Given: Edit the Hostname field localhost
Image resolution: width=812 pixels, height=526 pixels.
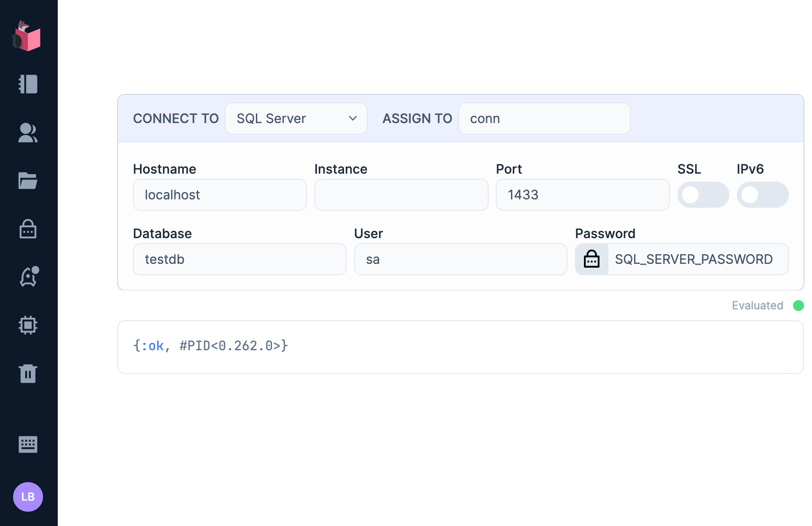Looking at the screenshot, I should click(x=220, y=195).
